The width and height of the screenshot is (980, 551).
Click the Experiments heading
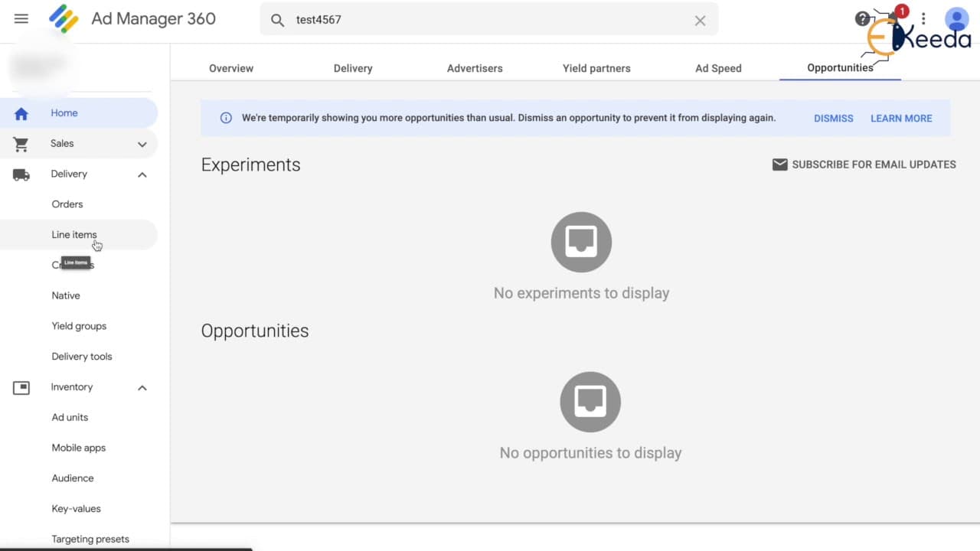[250, 165]
